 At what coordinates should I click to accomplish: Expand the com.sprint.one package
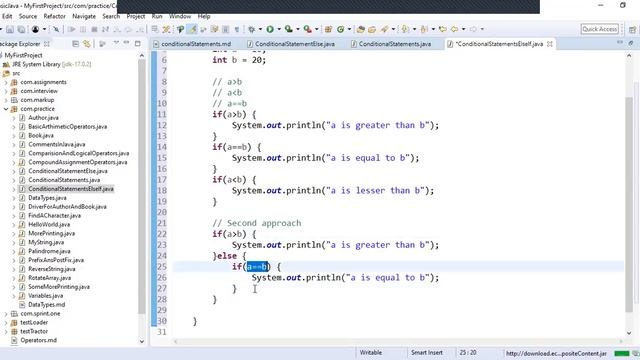pyautogui.click(x=6, y=314)
